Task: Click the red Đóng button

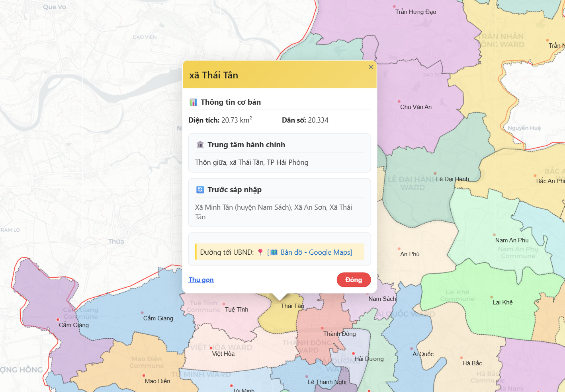Action: pyautogui.click(x=354, y=280)
